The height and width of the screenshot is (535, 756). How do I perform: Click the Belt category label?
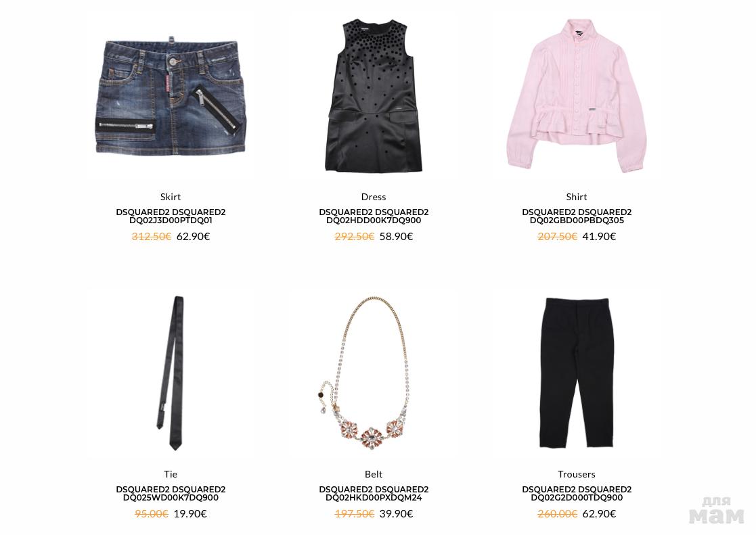[x=374, y=474]
